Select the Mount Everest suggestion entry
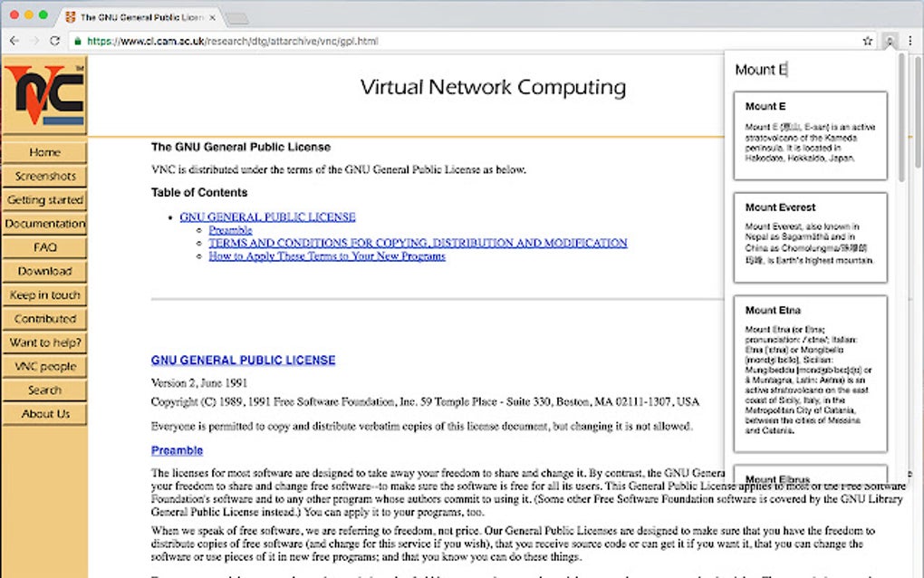The height and width of the screenshot is (578, 924). (810, 236)
